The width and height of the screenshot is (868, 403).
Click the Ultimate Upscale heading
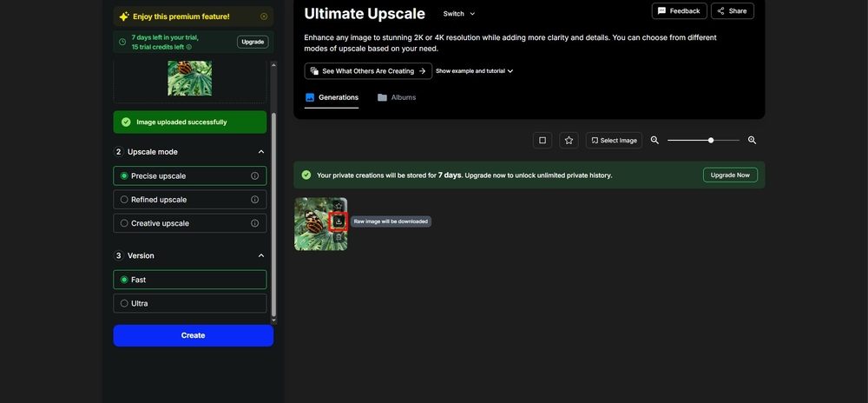click(x=365, y=13)
